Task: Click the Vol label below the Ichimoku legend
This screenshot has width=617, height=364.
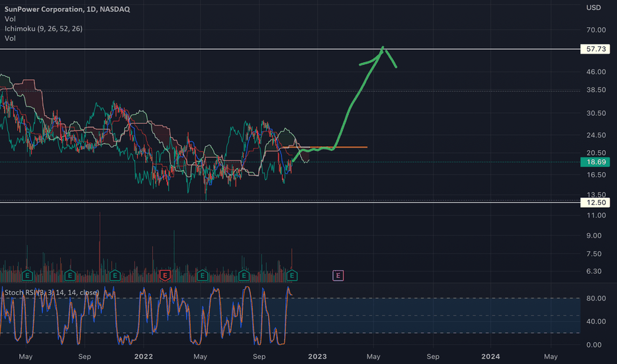Action: (10, 38)
